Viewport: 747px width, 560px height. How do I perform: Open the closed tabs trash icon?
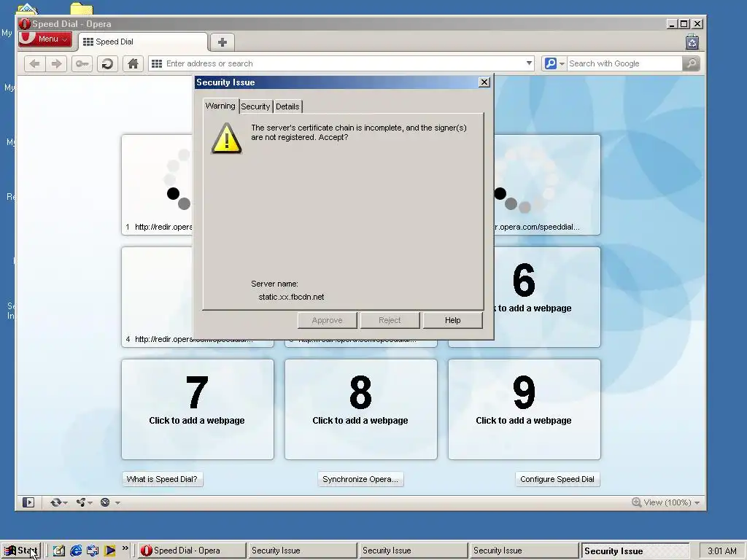[x=692, y=42]
